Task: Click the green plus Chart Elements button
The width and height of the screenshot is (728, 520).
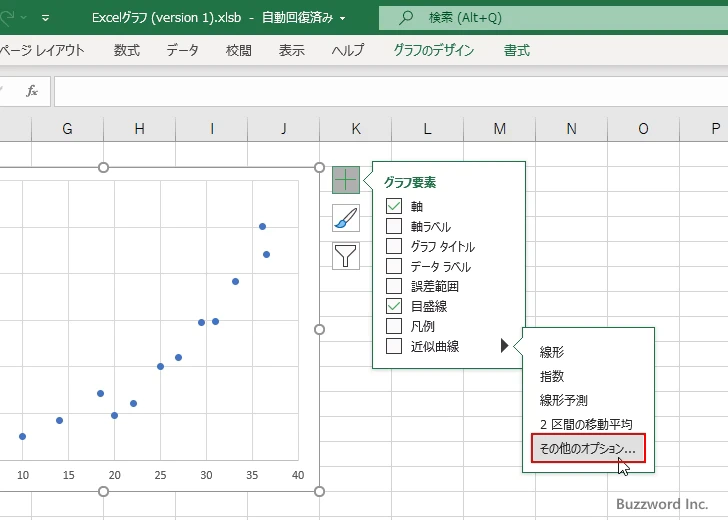Action: pyautogui.click(x=345, y=180)
